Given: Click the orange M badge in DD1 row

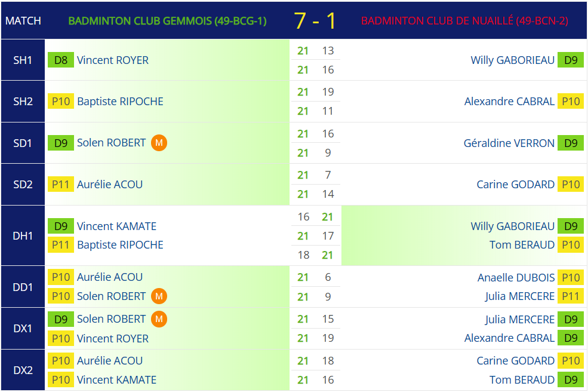Looking at the screenshot, I should [x=159, y=296].
